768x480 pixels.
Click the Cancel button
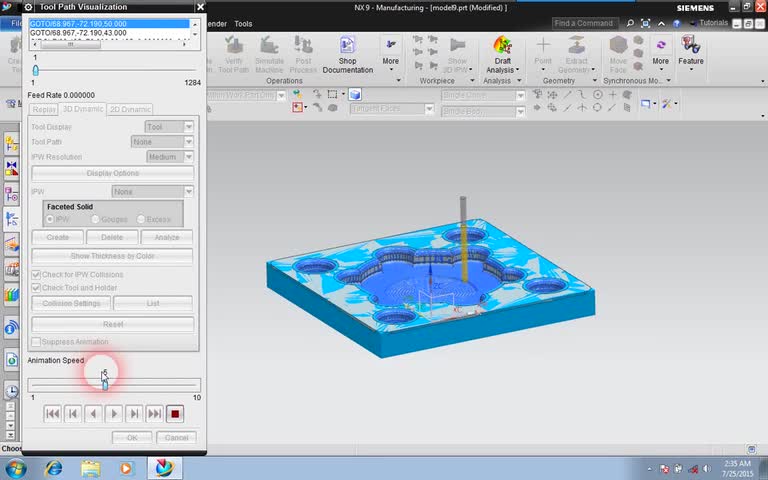[176, 437]
